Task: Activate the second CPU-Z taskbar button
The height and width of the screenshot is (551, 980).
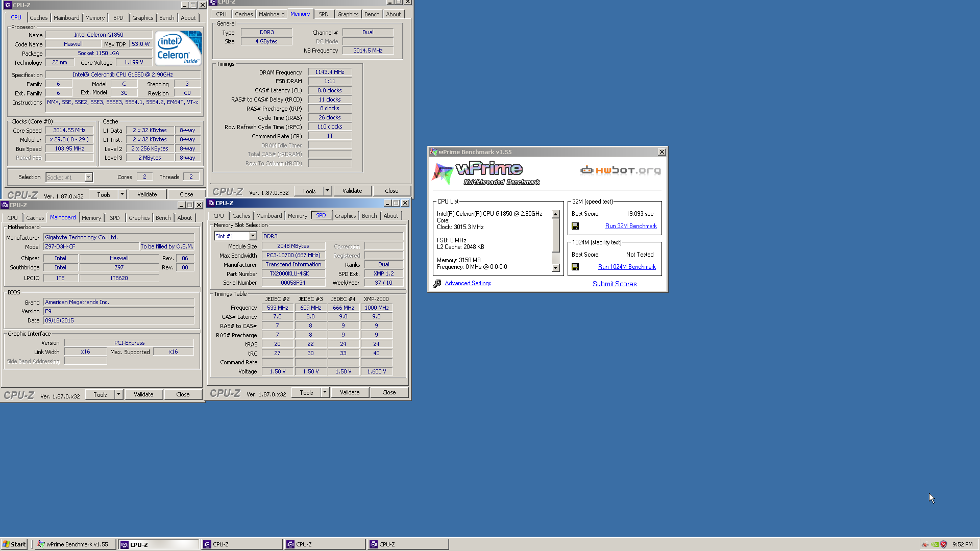Action: pos(241,544)
